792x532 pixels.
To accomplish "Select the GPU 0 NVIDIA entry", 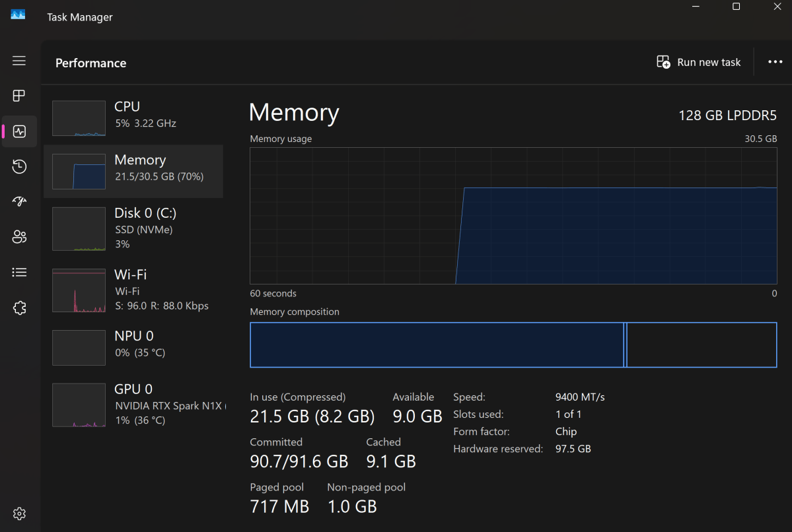I will click(x=134, y=405).
